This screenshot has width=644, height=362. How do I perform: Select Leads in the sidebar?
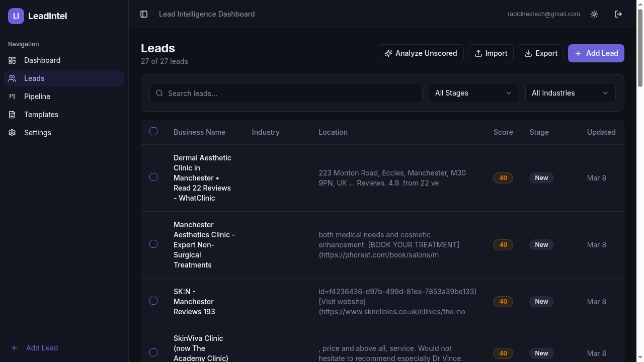click(x=64, y=78)
